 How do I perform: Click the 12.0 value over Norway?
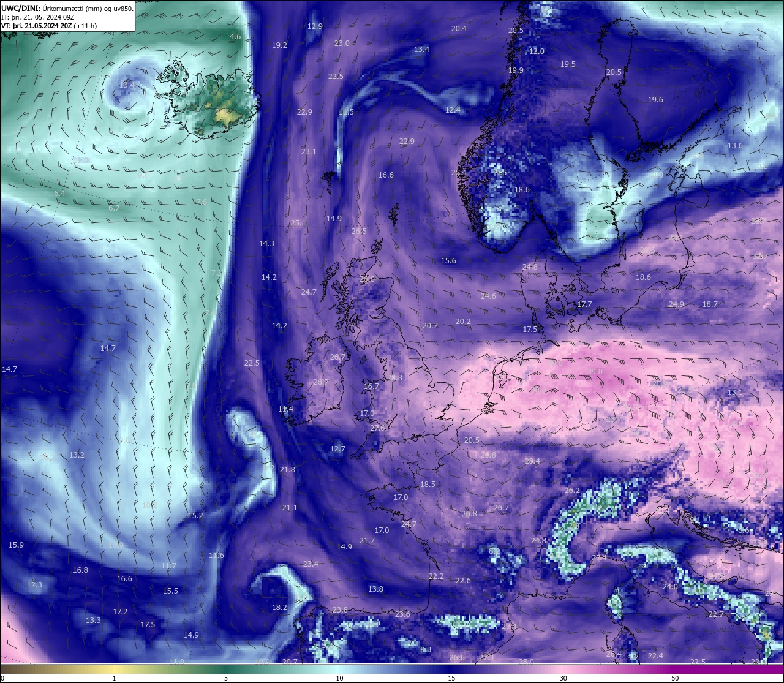pyautogui.click(x=537, y=51)
